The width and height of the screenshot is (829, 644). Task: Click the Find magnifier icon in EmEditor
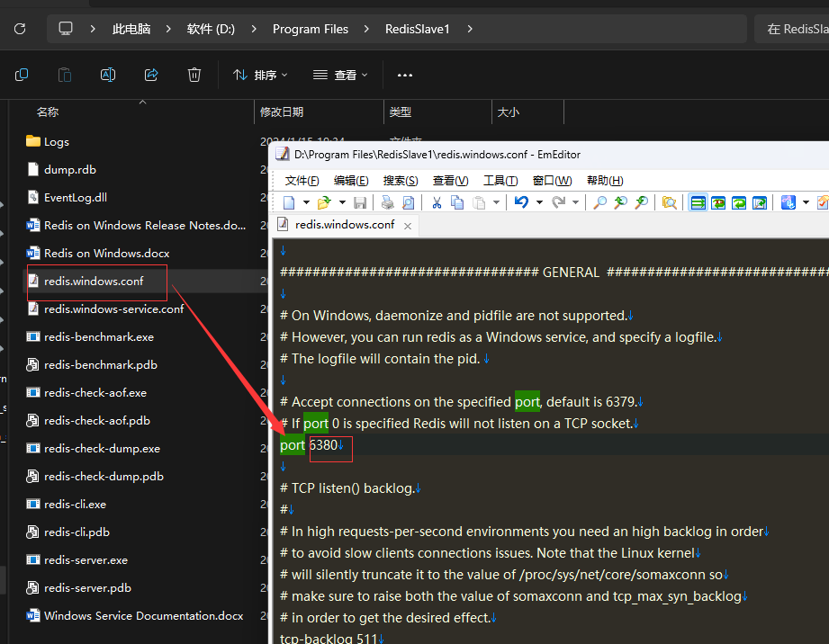[599, 202]
